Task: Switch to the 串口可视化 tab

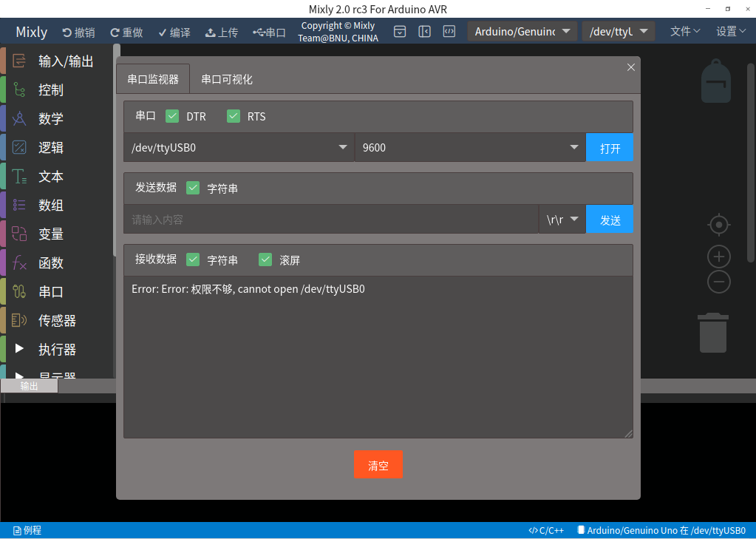Action: (227, 79)
